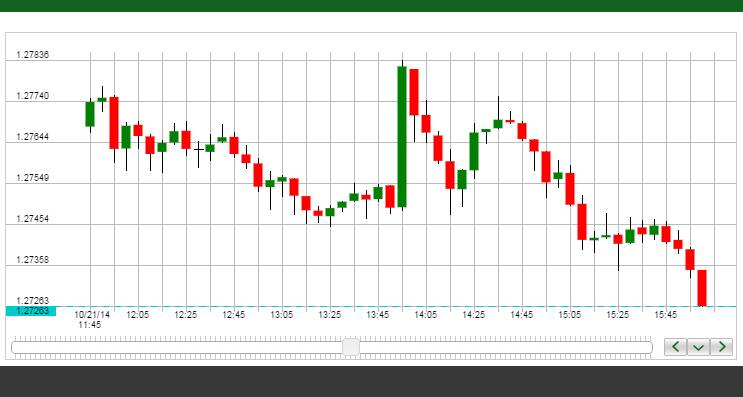Click the scrollbar track left of the thumb

[x=177, y=348]
